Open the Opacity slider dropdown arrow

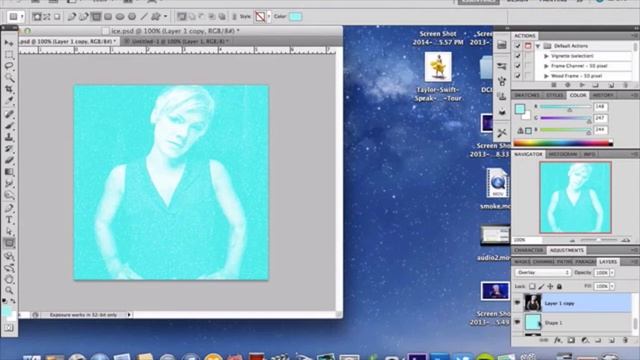pos(612,273)
